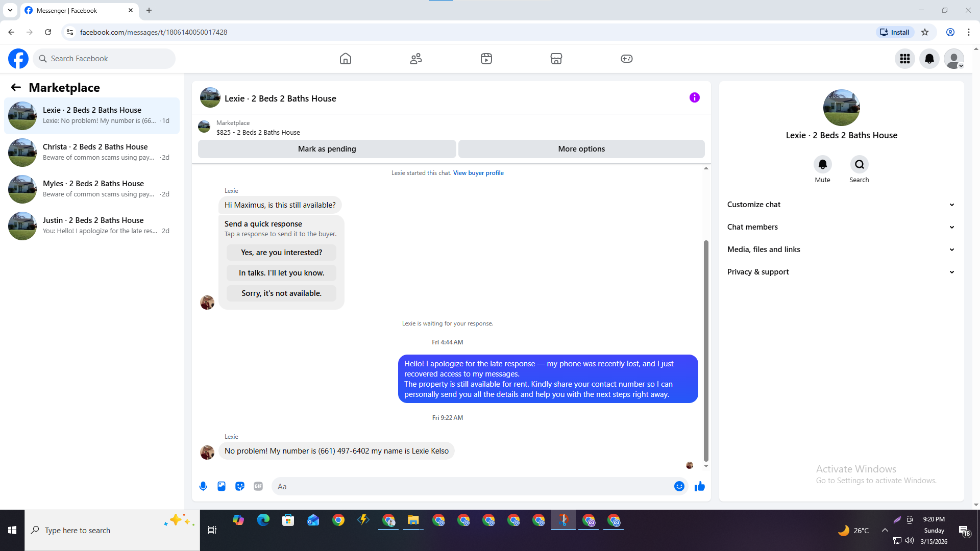The height and width of the screenshot is (551, 980).
Task: Install the Facebook app
Action: [x=895, y=32]
